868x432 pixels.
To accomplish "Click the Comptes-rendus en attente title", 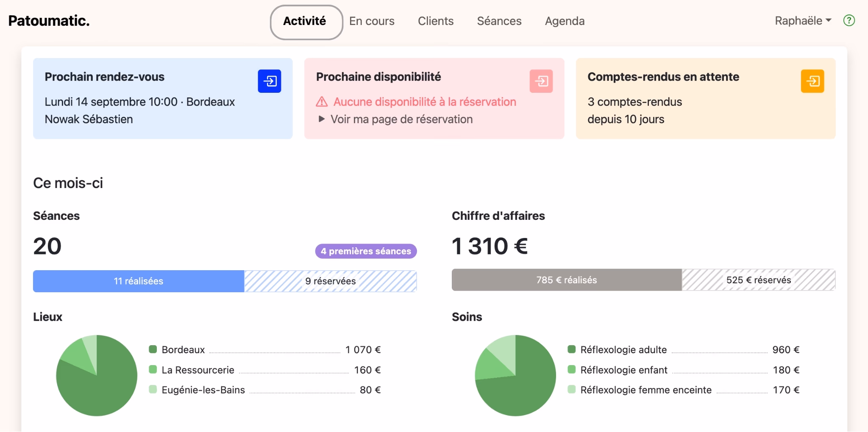I will [663, 77].
